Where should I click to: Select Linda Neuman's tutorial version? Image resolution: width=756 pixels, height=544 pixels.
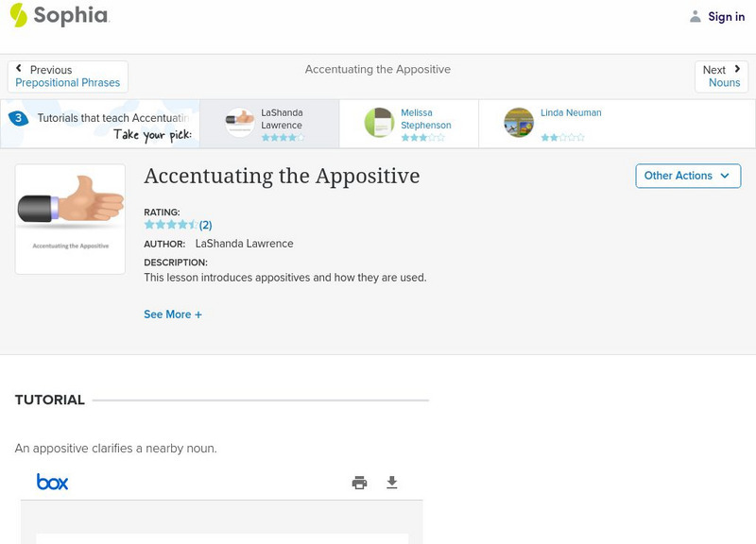click(x=553, y=123)
